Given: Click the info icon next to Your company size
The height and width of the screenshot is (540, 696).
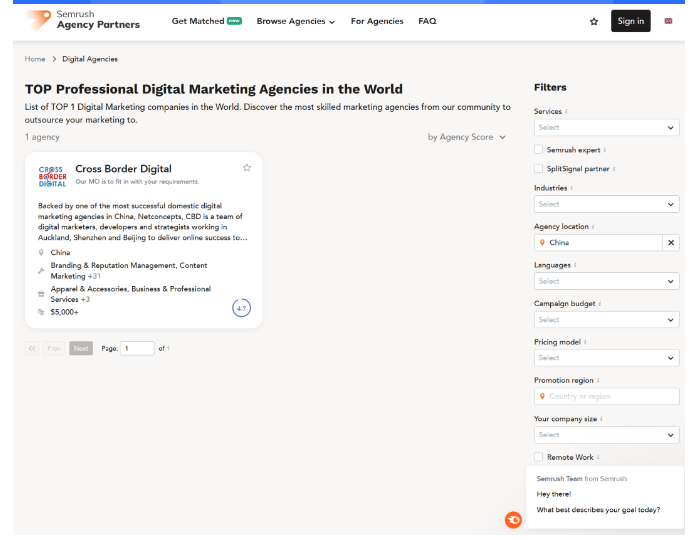Looking at the screenshot, I should (601, 419).
